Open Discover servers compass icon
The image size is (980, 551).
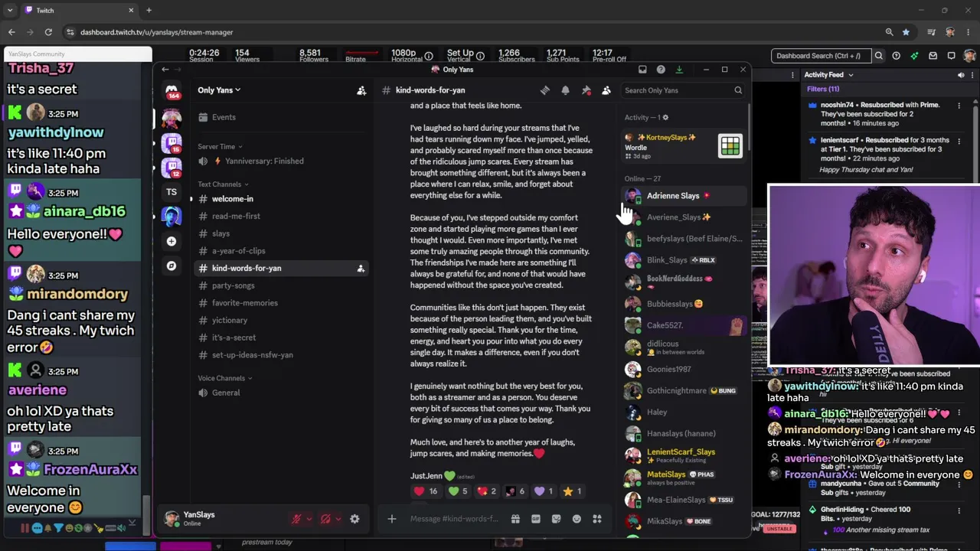[x=171, y=266]
